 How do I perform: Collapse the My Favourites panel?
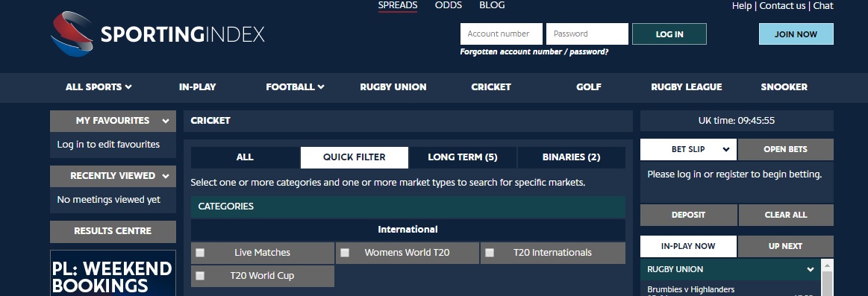click(165, 121)
